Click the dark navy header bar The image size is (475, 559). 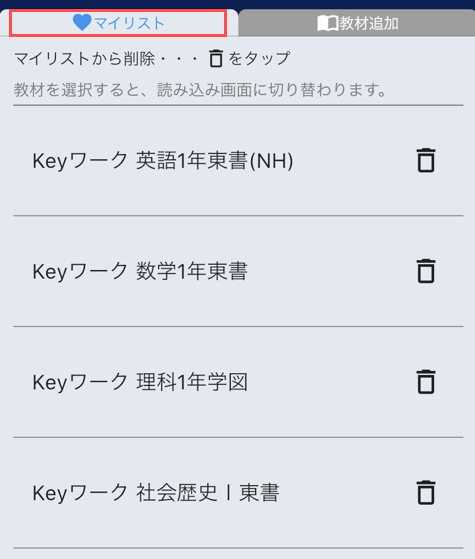click(238, 4)
